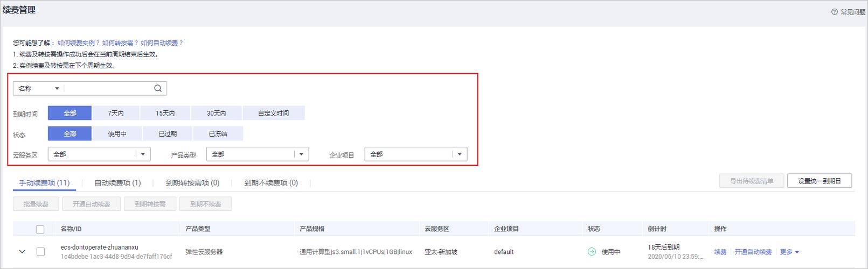Open the 企业项目 dropdown

pyautogui.click(x=416, y=154)
